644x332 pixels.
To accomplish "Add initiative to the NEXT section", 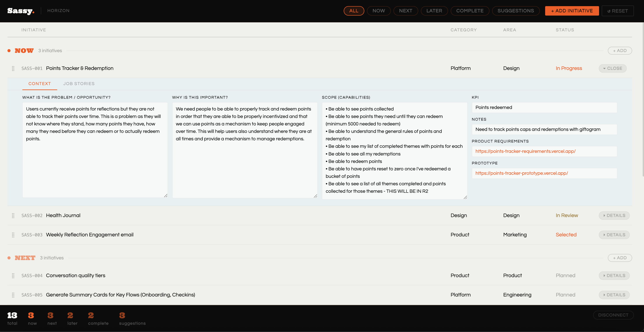I will click(x=620, y=258).
